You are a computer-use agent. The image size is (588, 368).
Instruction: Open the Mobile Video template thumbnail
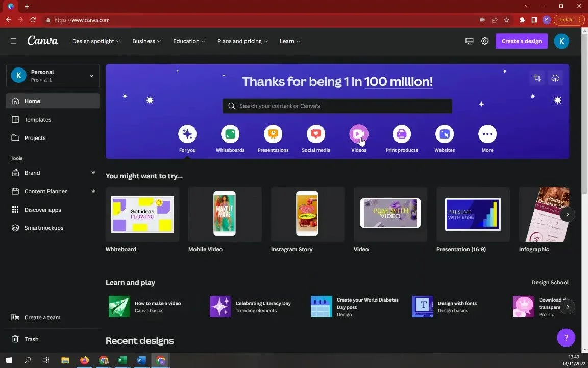coord(225,215)
